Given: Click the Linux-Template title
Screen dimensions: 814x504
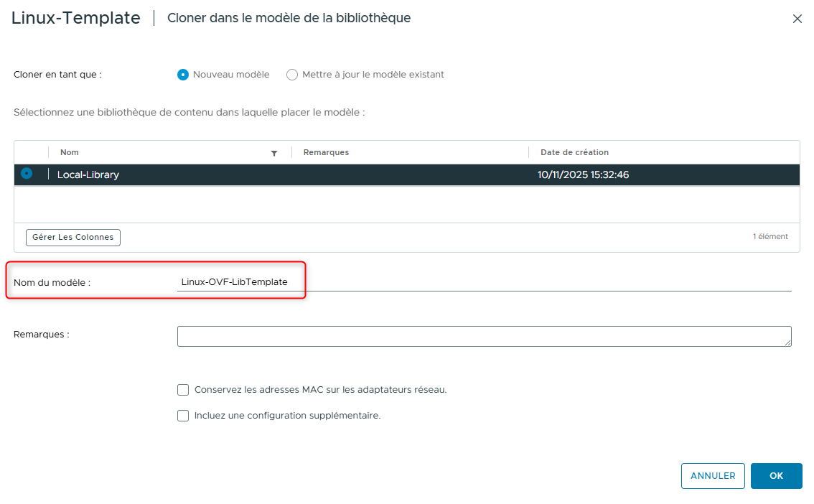Looking at the screenshot, I should click(x=75, y=18).
